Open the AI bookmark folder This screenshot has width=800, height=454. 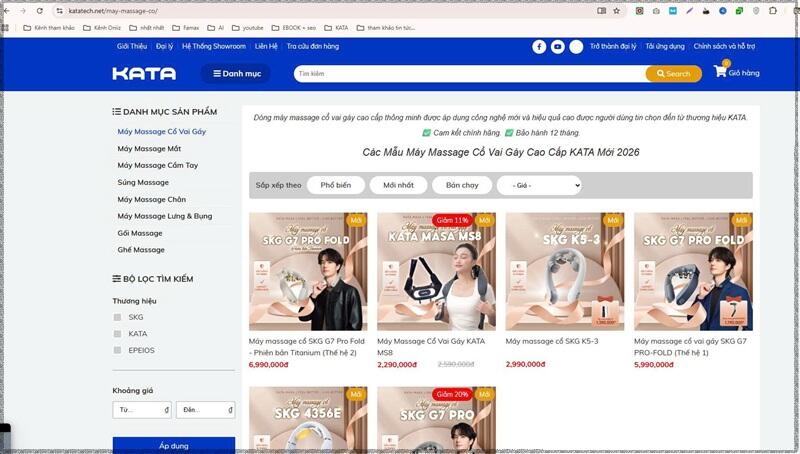pos(216,28)
